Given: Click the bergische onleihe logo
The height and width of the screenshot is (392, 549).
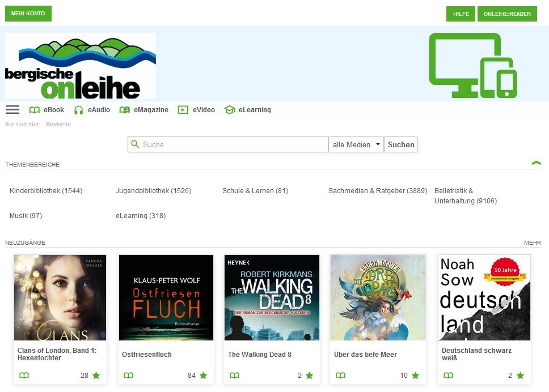Looking at the screenshot, I should (x=81, y=66).
